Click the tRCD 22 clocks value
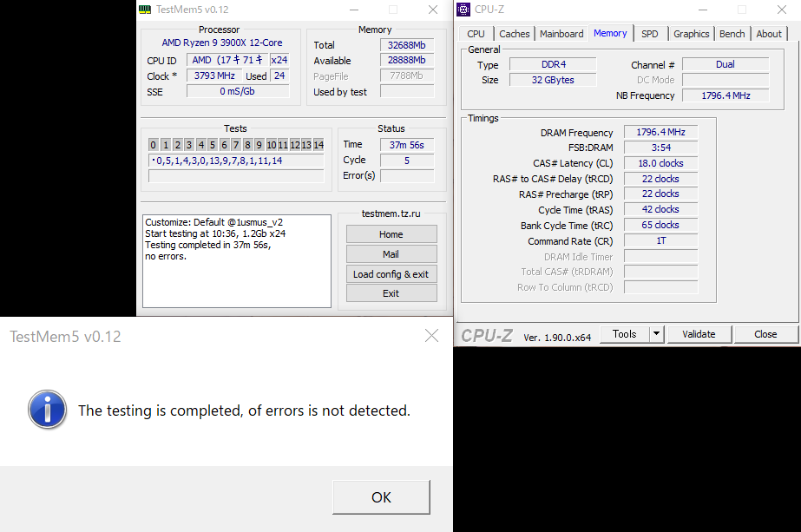The height and width of the screenshot is (532, 801). click(x=660, y=179)
